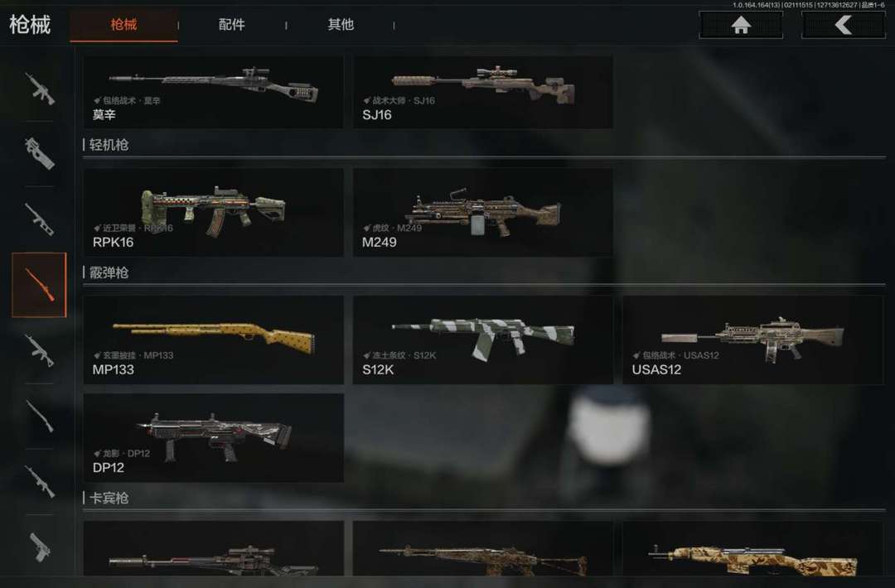Screen dimensions: 895x588
Task: Open the RPK16 weapon card
Action: click(x=214, y=212)
